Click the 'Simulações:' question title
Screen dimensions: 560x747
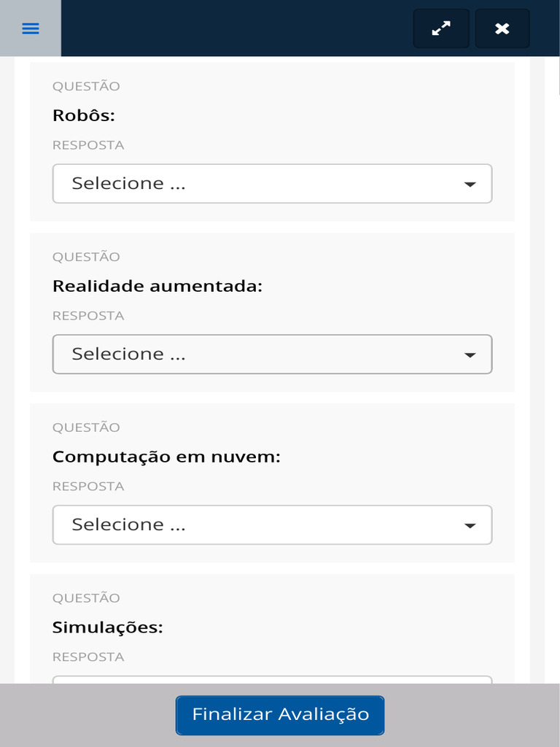107,627
